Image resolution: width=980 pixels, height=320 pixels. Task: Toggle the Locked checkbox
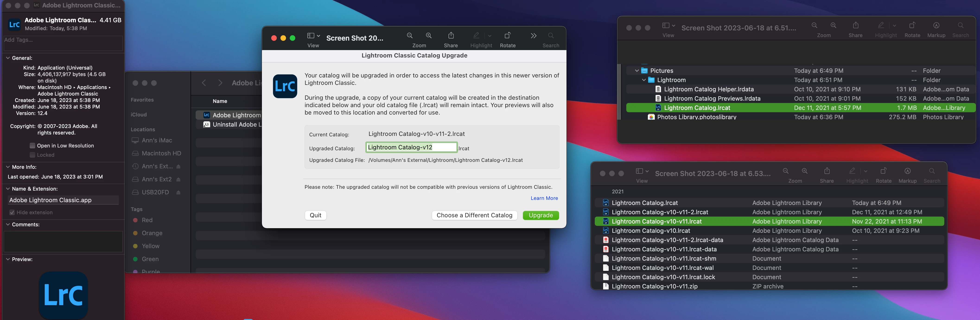click(x=32, y=155)
